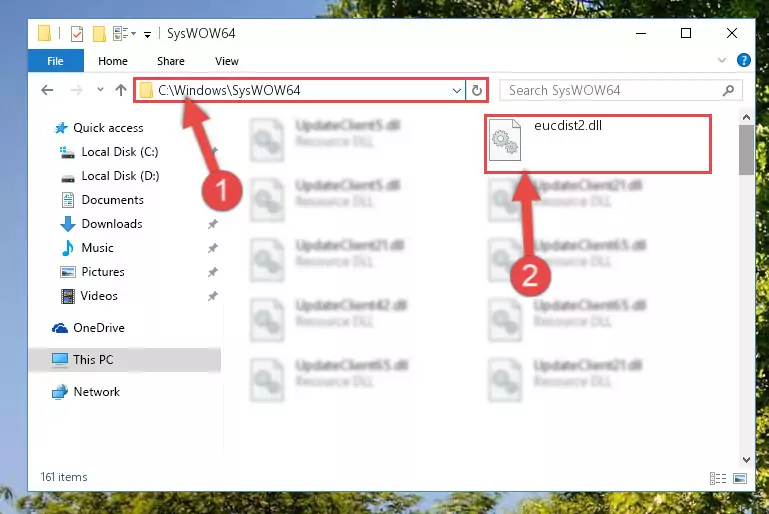The width and height of the screenshot is (769, 514).
Task: Click the pin icon next to Downloads
Action: pyautogui.click(x=212, y=224)
